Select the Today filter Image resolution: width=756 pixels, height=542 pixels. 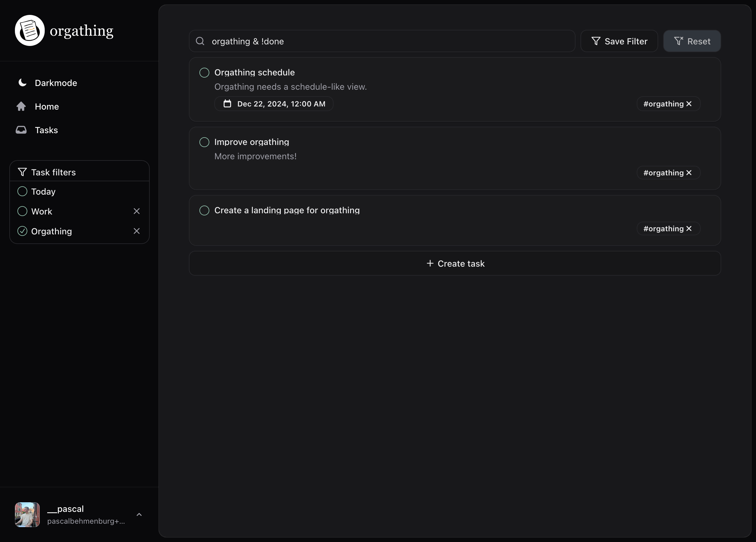click(x=22, y=191)
